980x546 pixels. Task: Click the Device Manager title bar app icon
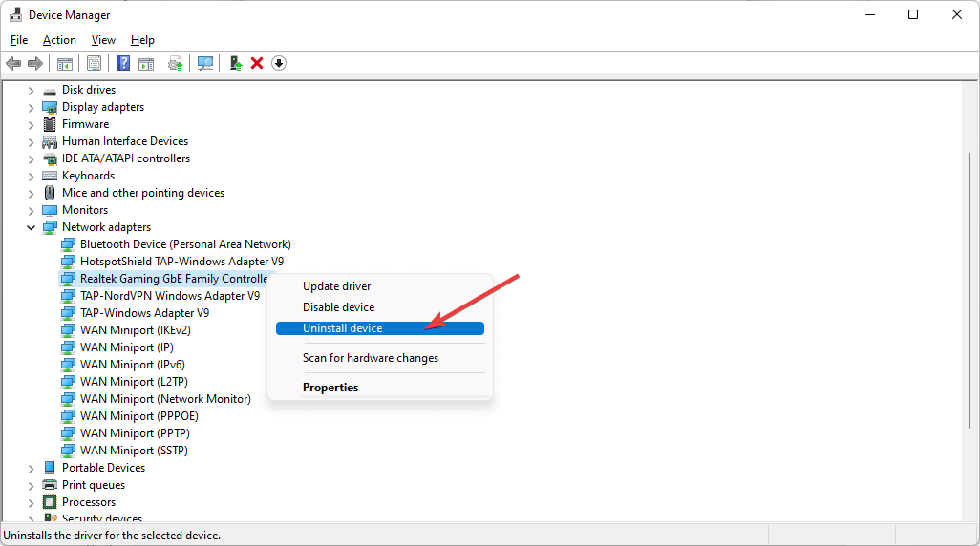coord(15,14)
